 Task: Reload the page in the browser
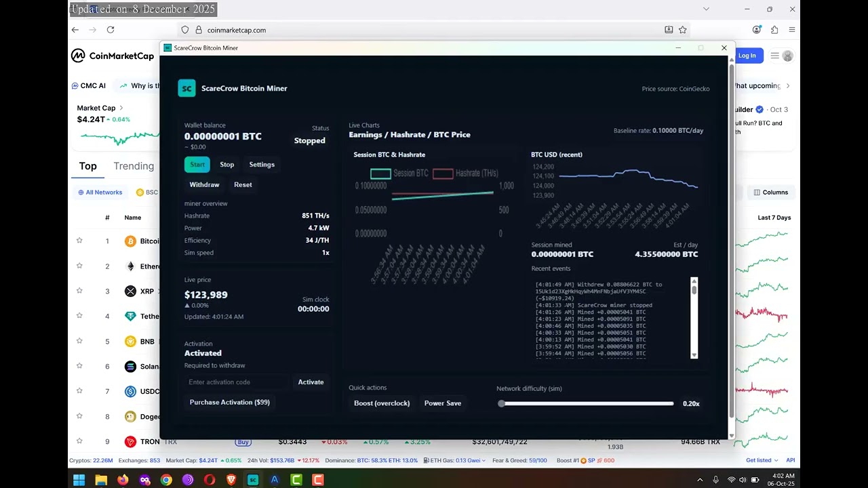(111, 30)
